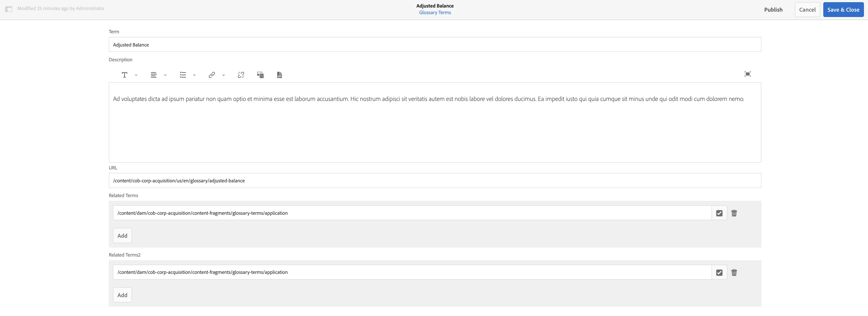Click the Term label
Viewport: 868px width, 316px height.
tap(114, 32)
